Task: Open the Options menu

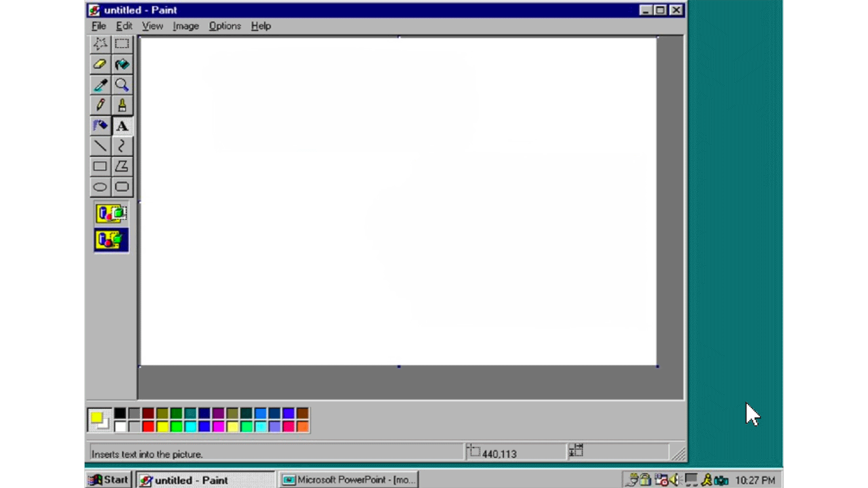Action: 225,26
